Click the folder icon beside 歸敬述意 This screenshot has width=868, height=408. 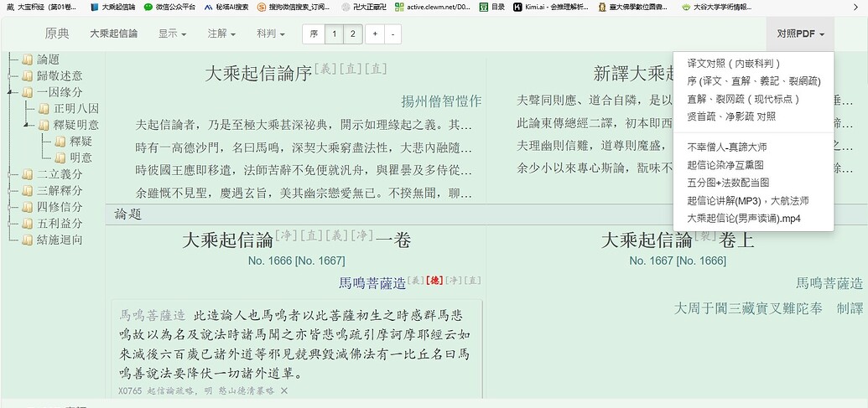click(27, 75)
